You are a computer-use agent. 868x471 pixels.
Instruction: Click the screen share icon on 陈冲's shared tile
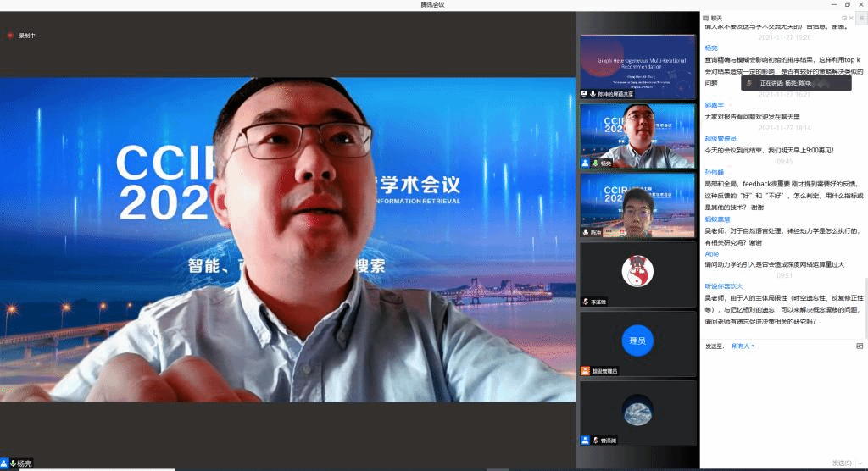click(x=584, y=93)
